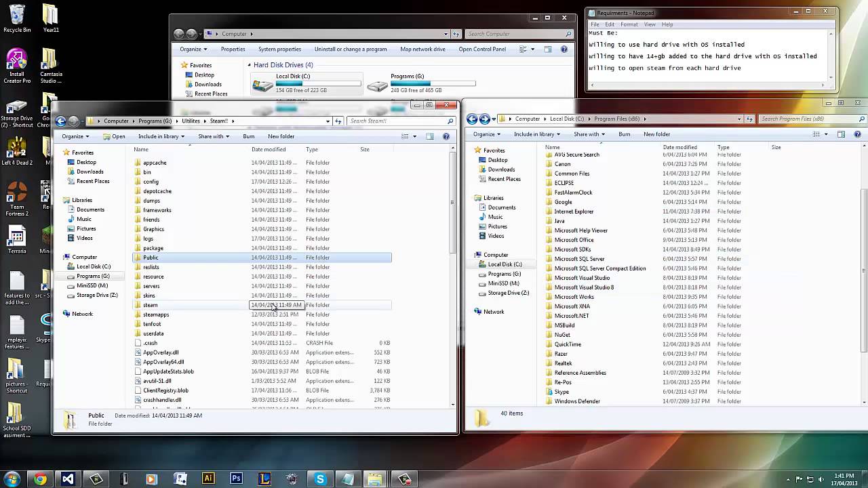Screen dimensions: 868x488
Task: Open Format menu in Notepad
Action: (629, 24)
